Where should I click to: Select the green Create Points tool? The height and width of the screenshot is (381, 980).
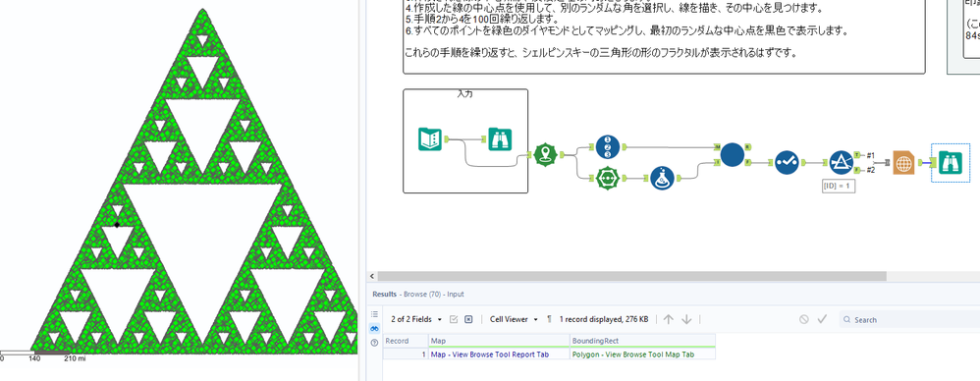pos(546,154)
